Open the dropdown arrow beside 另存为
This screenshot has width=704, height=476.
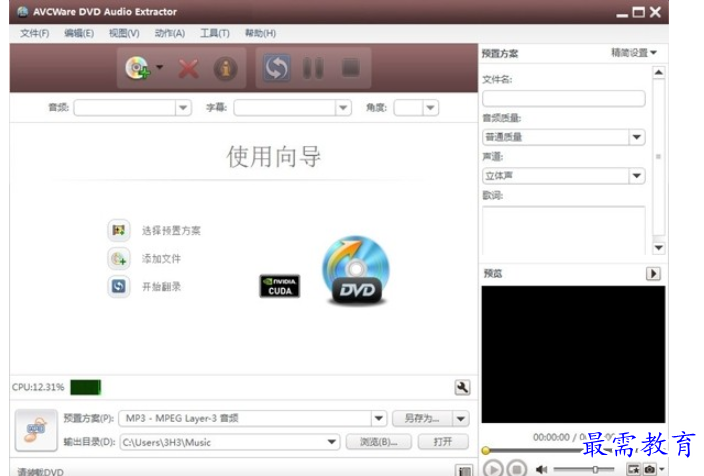tap(461, 419)
